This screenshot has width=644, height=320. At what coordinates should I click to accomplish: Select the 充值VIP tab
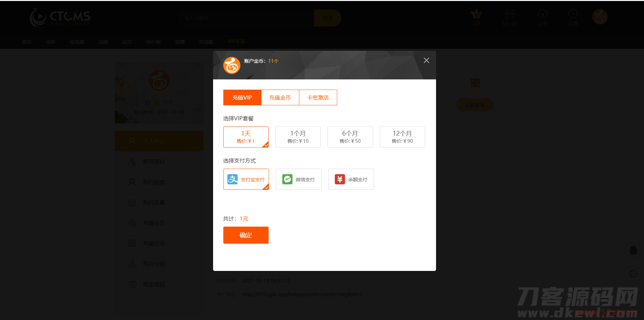242,98
